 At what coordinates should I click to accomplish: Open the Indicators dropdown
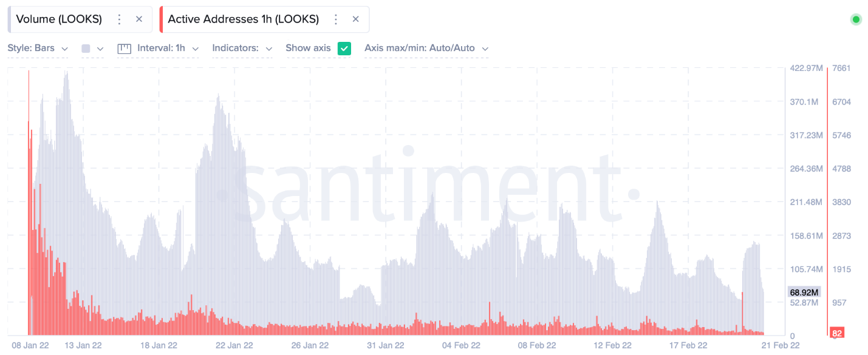coord(243,49)
